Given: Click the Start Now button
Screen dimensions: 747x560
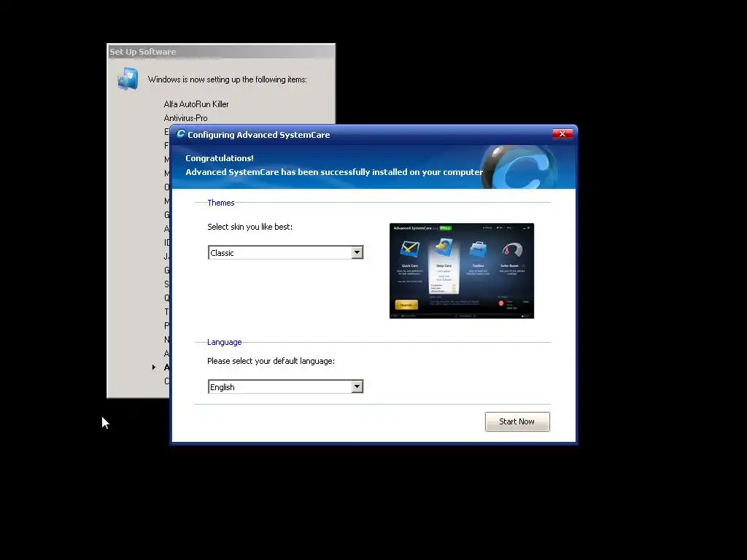Looking at the screenshot, I should [x=517, y=421].
